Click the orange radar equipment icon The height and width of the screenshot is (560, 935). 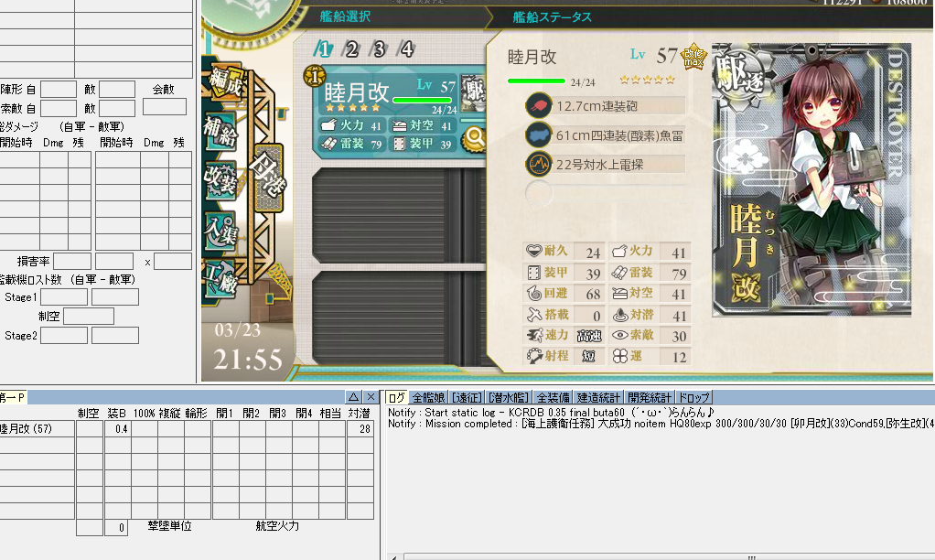coord(539,164)
